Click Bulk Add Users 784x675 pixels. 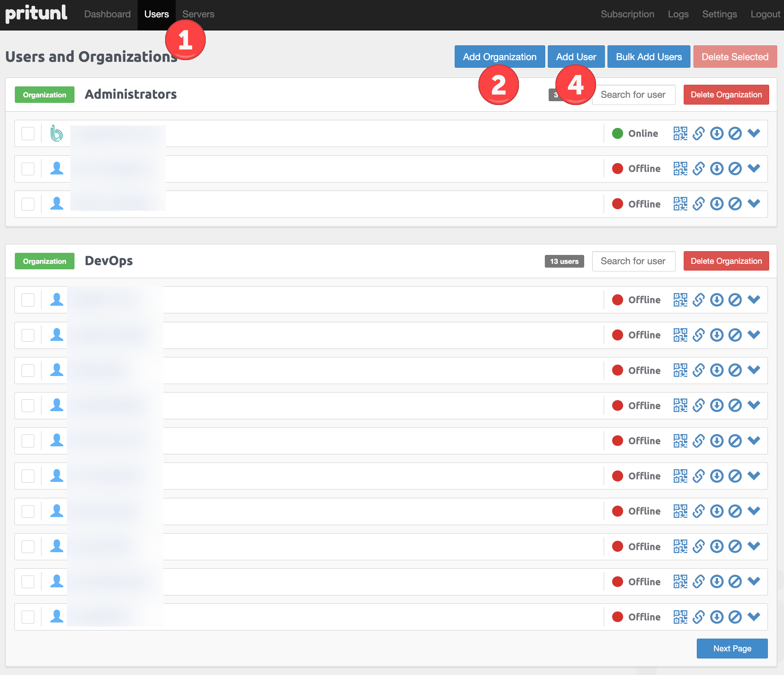pyautogui.click(x=649, y=57)
